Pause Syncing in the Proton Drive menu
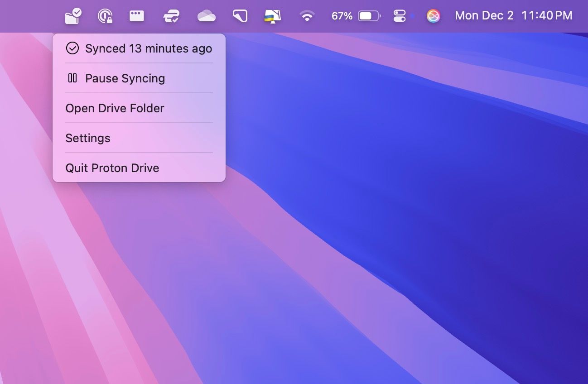Image resolution: width=588 pixels, height=384 pixels. click(125, 78)
